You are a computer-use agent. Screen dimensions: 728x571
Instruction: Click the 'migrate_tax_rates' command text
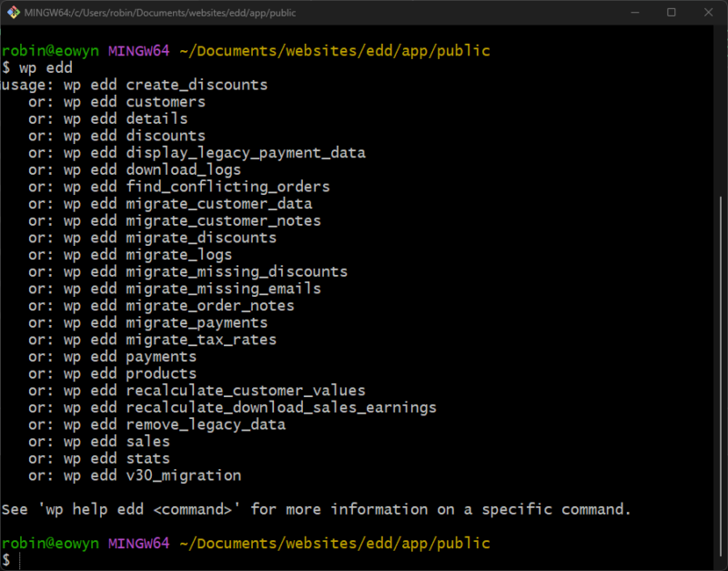[201, 340]
